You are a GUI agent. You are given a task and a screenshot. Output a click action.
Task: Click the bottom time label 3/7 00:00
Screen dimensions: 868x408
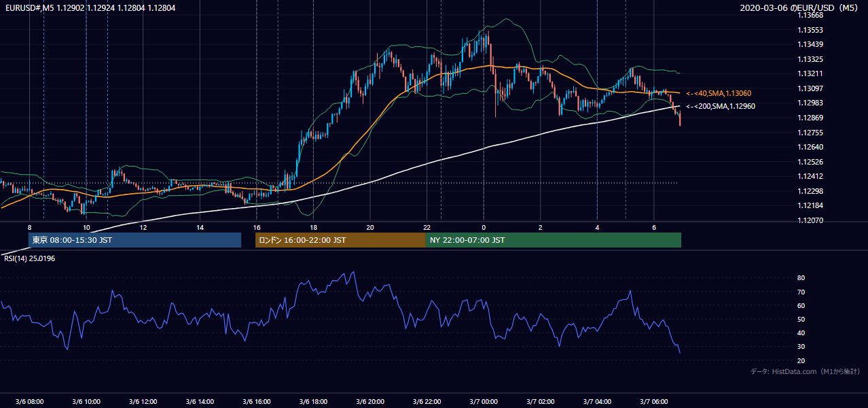pyautogui.click(x=484, y=402)
